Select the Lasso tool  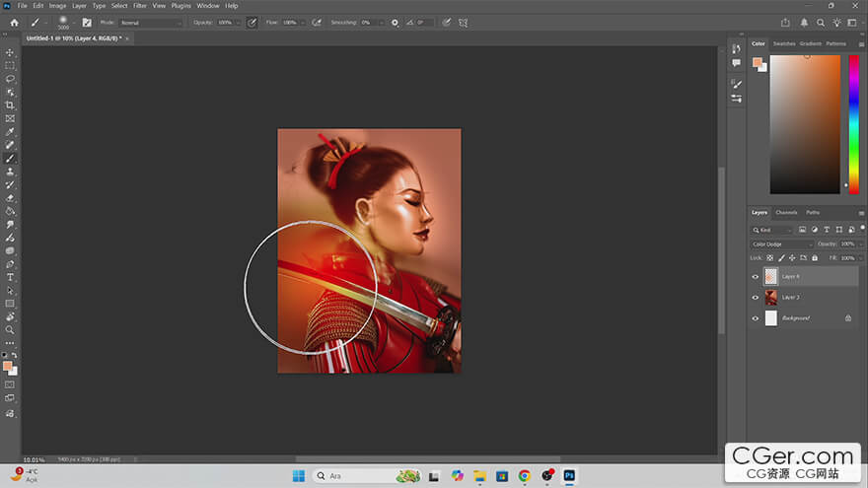point(10,79)
